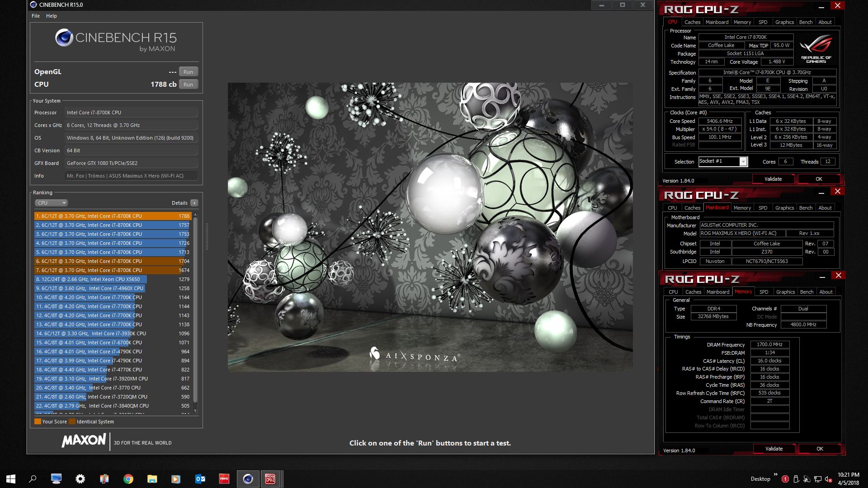The height and width of the screenshot is (488, 868).
Task: Open Memory tab in top CPU-Z window
Action: point(742,22)
